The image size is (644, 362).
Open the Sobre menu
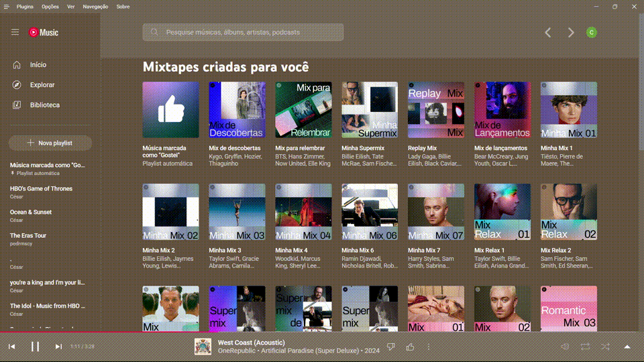123,7
